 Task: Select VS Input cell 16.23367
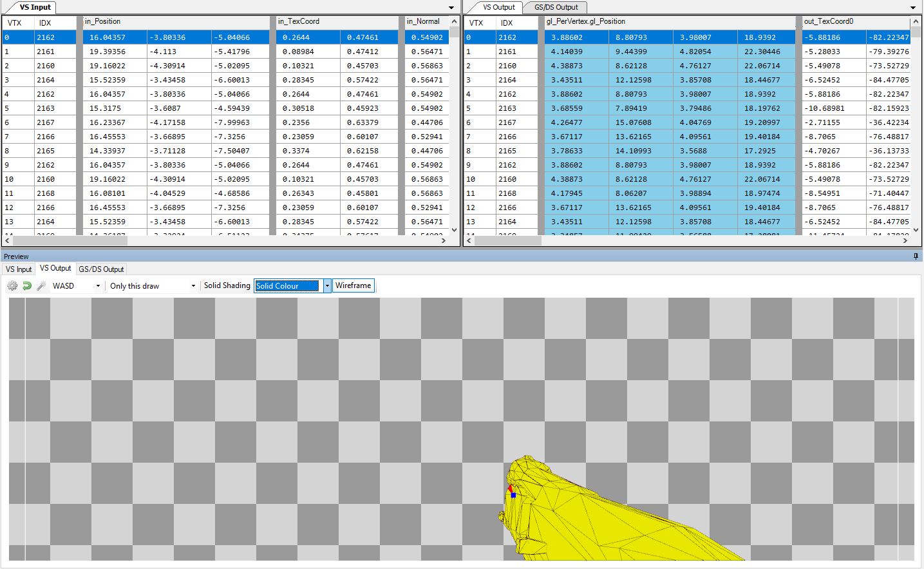115,122
